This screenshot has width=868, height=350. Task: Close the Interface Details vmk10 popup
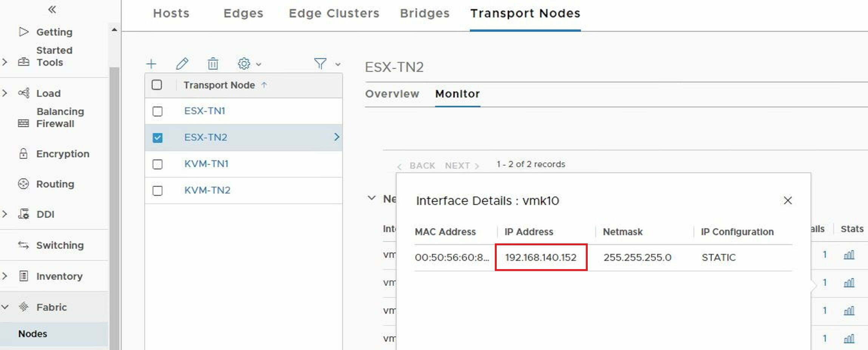tap(788, 200)
